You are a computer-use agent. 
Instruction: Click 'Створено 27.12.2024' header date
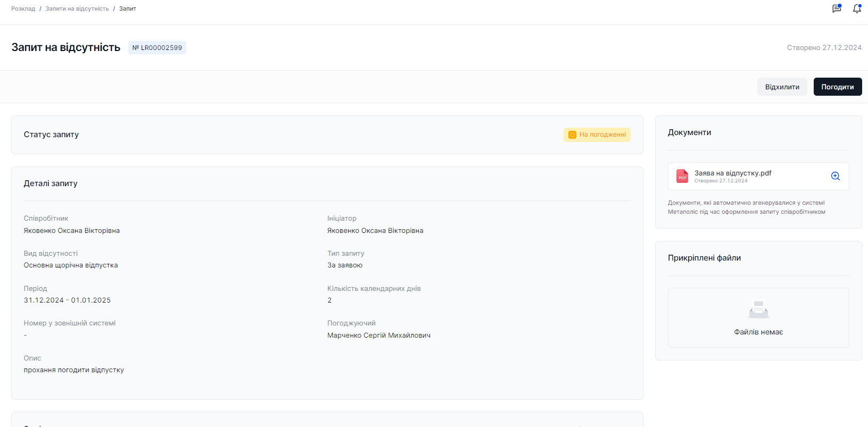tap(824, 47)
